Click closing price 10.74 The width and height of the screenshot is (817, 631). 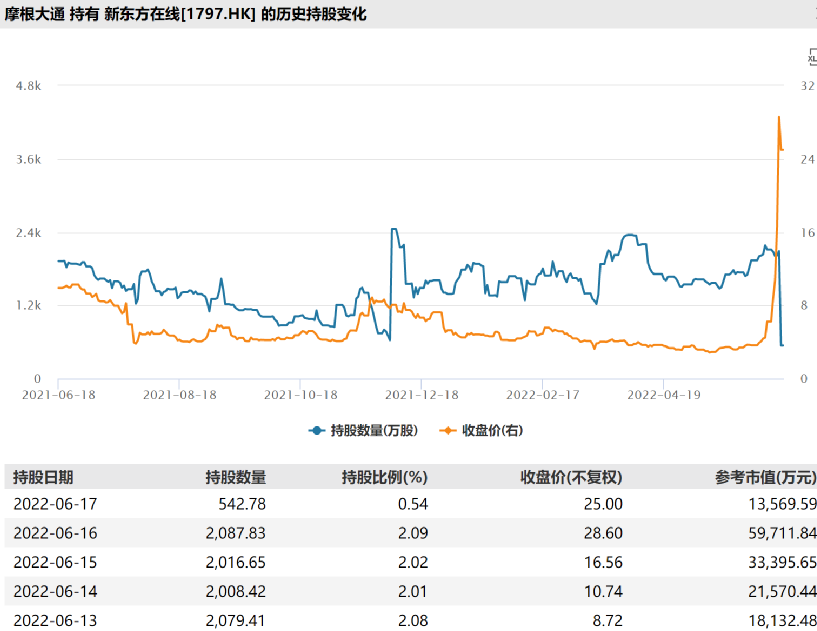click(x=603, y=591)
